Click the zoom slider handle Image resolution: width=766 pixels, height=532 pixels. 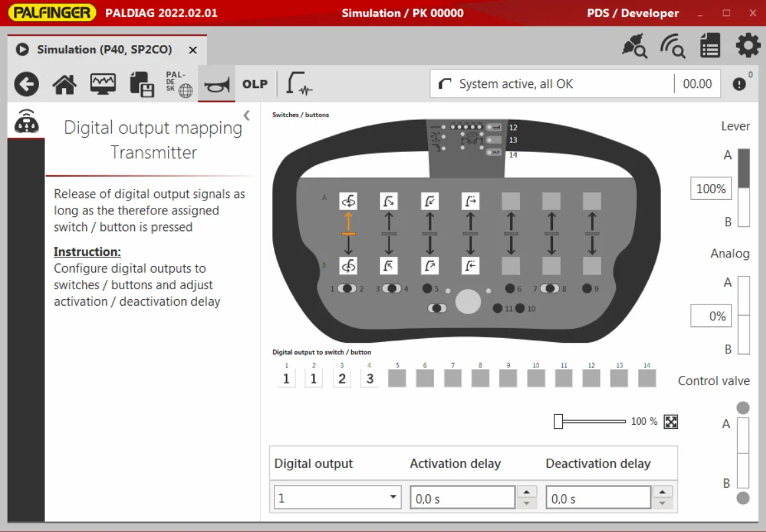(x=558, y=421)
